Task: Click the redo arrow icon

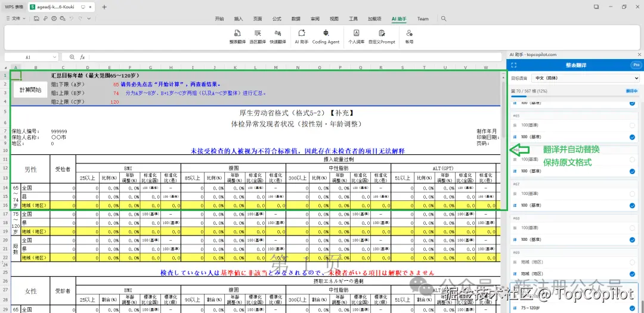Action: click(80, 18)
